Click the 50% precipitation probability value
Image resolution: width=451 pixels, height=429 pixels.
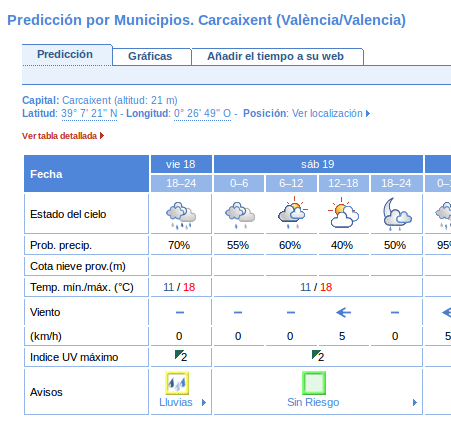395,245
